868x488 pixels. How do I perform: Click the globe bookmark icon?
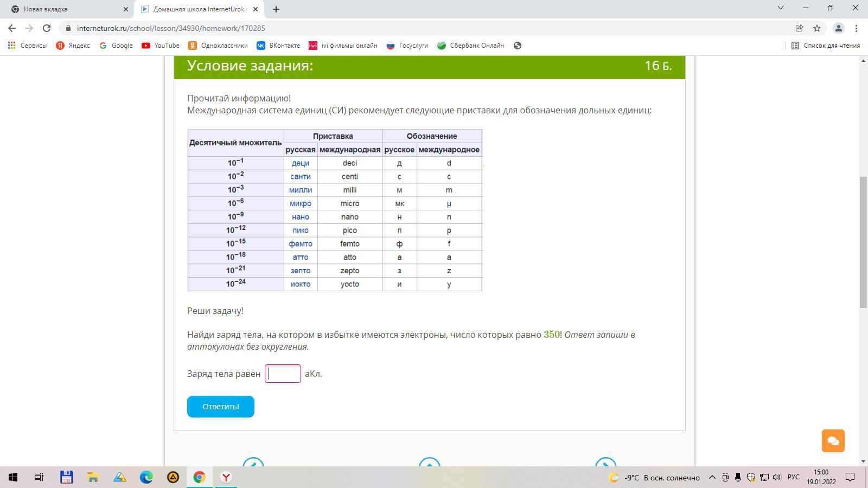[x=518, y=46]
